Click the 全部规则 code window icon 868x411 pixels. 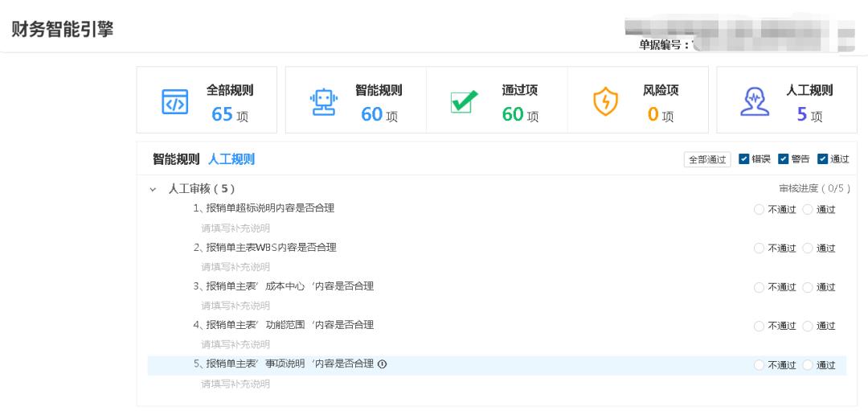(x=175, y=102)
